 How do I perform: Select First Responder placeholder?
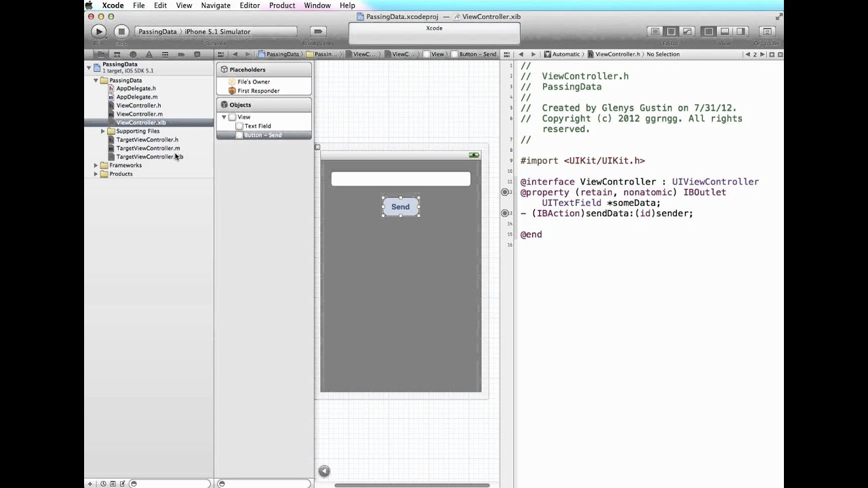pyautogui.click(x=258, y=91)
